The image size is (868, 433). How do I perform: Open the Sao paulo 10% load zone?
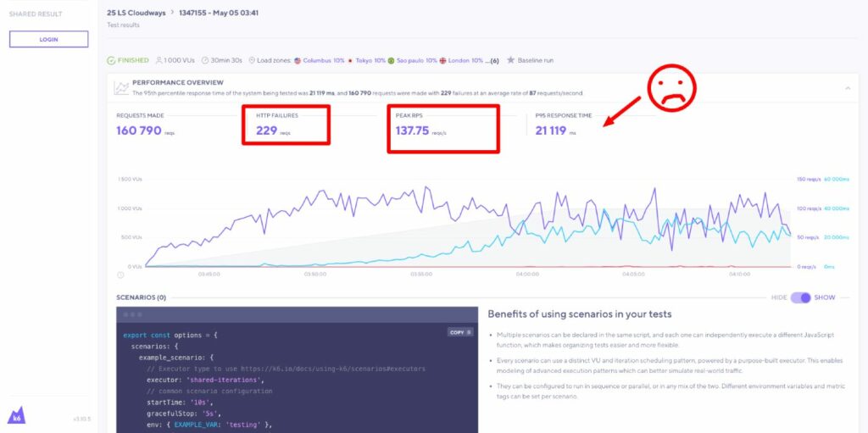[x=417, y=60]
